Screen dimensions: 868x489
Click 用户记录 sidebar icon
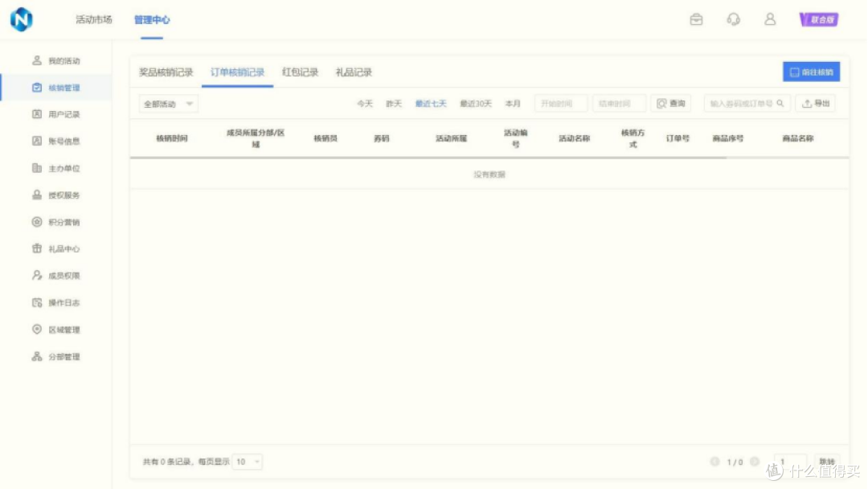pyautogui.click(x=37, y=114)
